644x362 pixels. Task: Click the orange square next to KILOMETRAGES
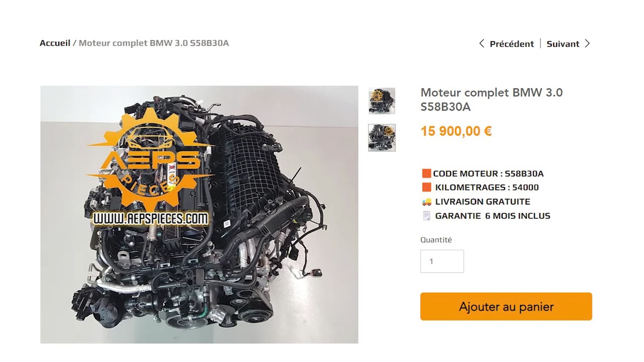click(427, 188)
